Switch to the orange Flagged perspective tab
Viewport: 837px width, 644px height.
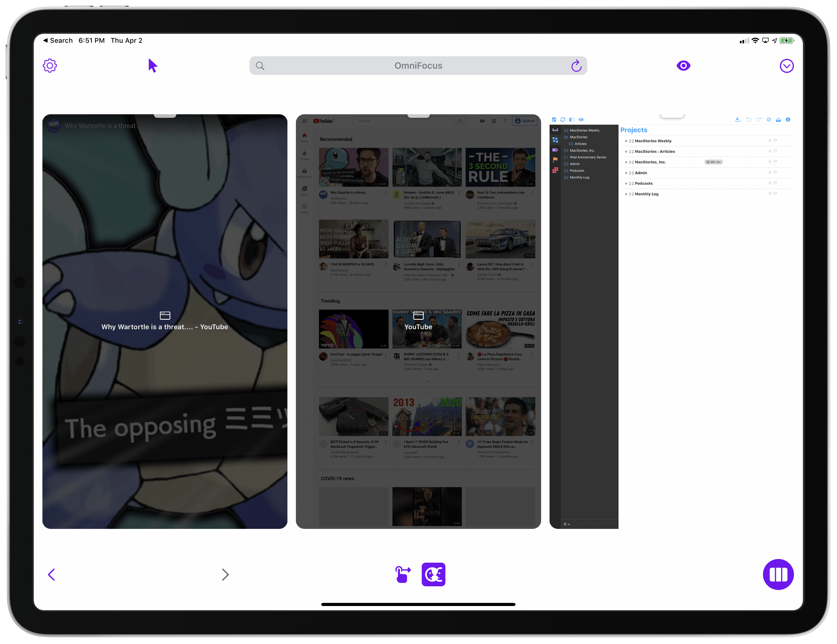point(555,160)
